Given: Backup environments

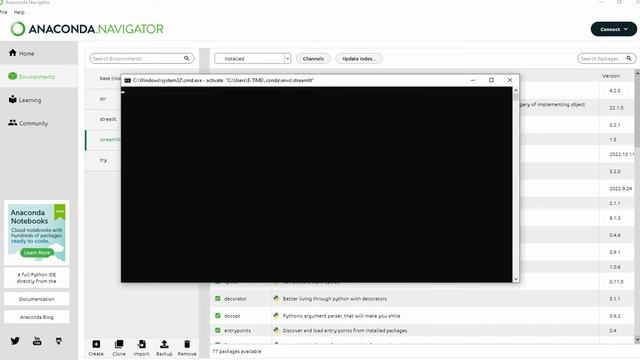Looking at the screenshot, I should [x=164, y=348].
